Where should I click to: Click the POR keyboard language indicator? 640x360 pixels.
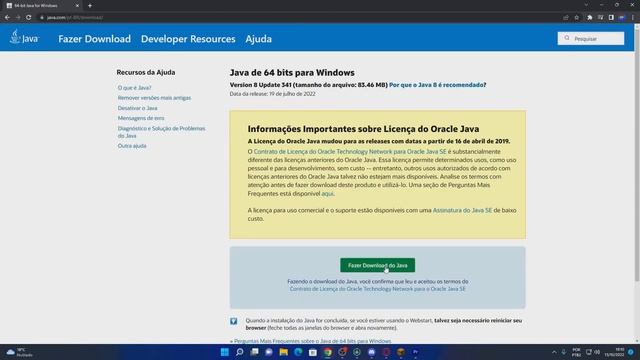(576, 352)
